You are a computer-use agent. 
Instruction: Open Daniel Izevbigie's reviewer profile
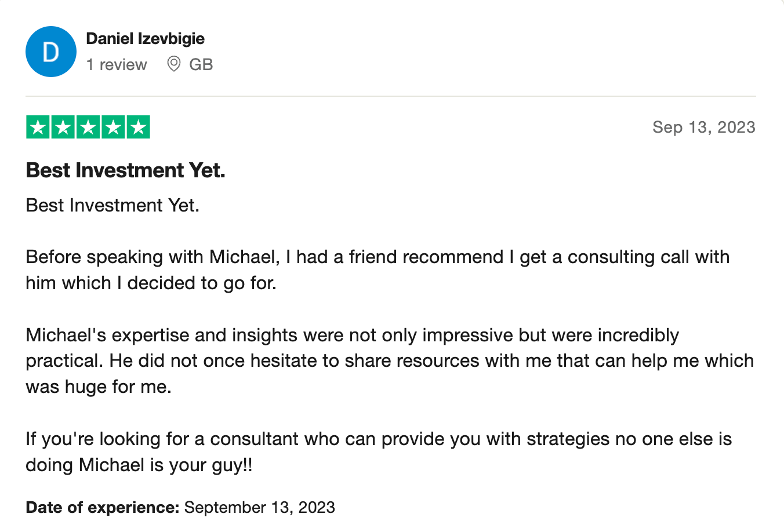[x=145, y=39]
